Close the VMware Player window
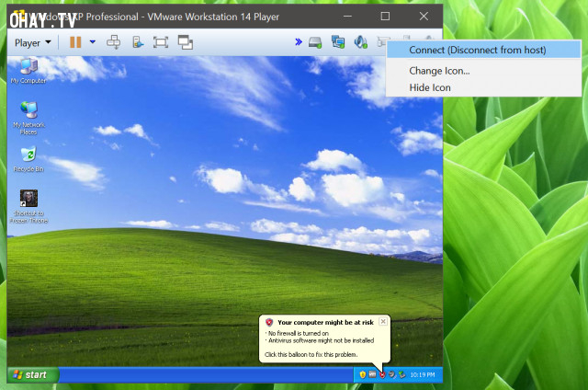 (424, 17)
